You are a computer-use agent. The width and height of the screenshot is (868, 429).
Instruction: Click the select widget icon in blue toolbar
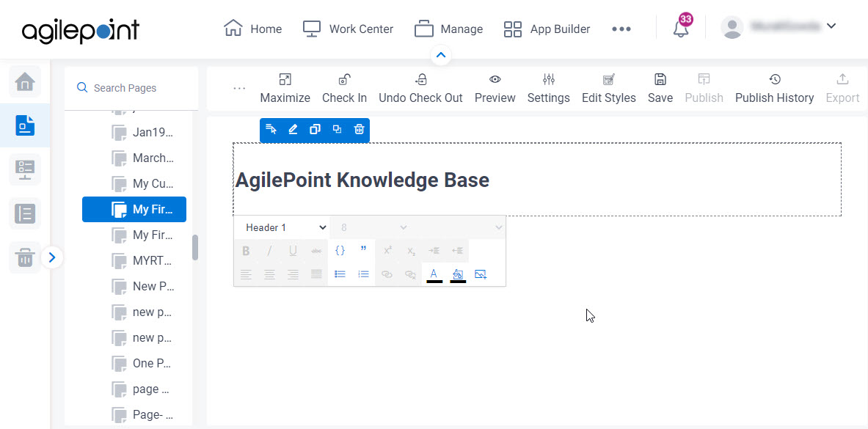click(x=271, y=130)
